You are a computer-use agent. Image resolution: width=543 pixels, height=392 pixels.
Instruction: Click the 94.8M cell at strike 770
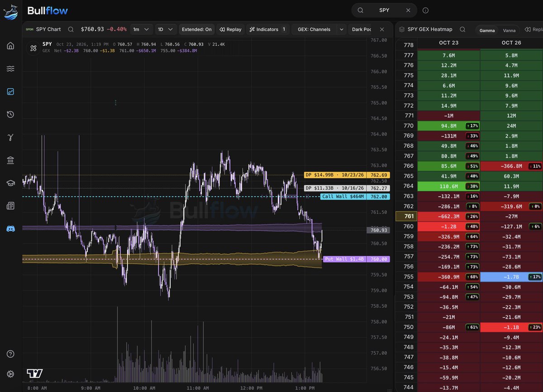tap(448, 126)
